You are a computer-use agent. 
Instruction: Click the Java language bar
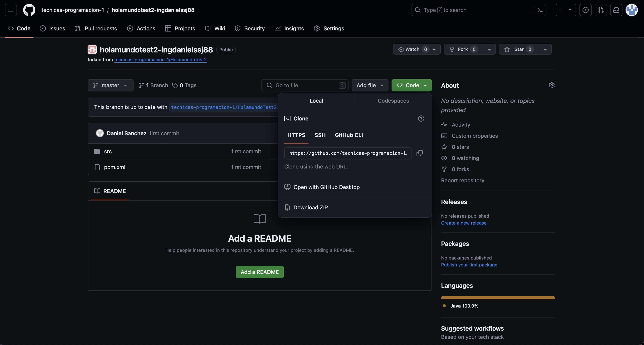[x=497, y=298]
